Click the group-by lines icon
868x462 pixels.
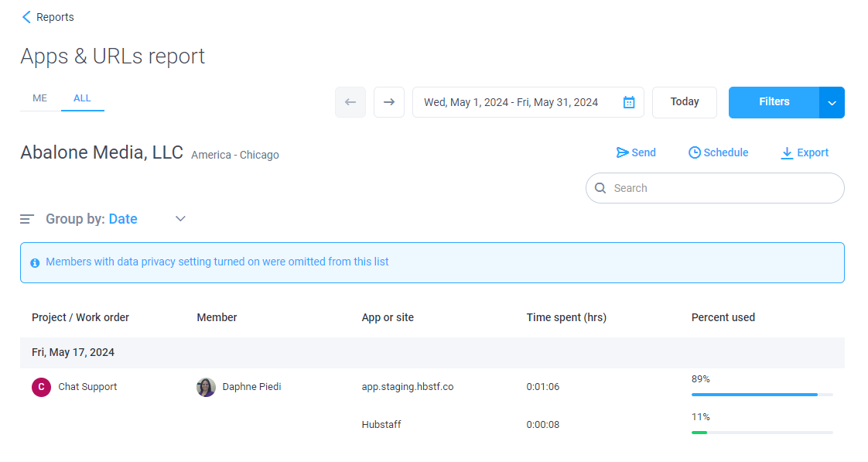click(x=27, y=219)
